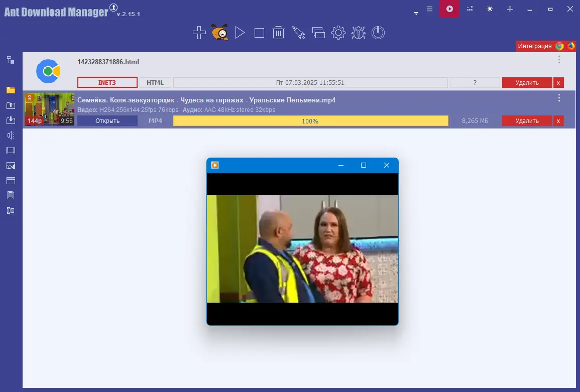Screen dimensions: 580x392
Task: Select the last sidebar archive icon
Action: pyautogui.click(x=11, y=210)
